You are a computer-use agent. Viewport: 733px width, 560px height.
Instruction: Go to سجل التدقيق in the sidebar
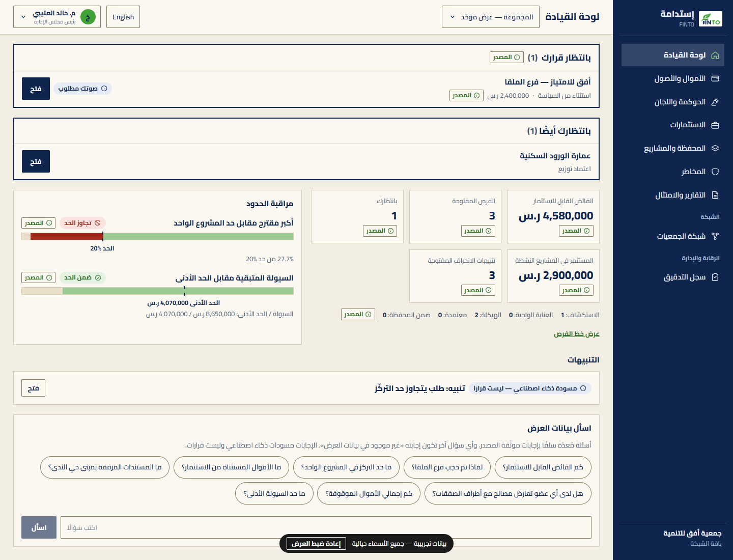click(x=673, y=277)
